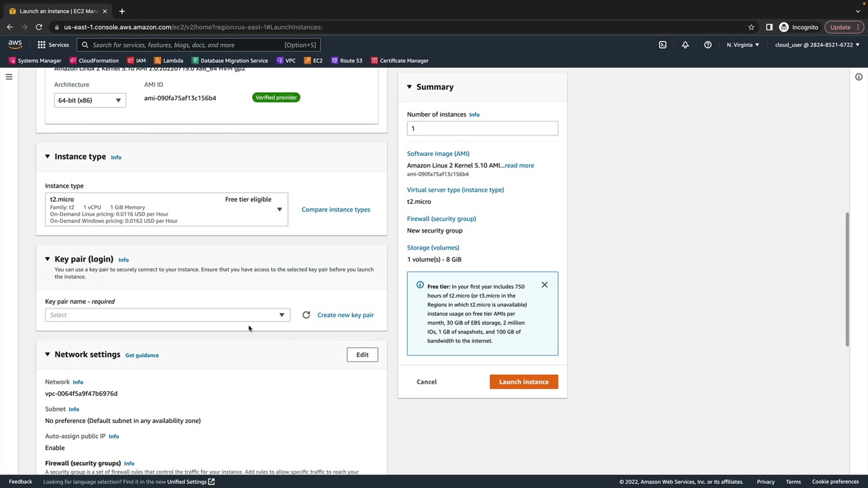Open Info link beside Instance type heading
The image size is (868, 488).
[x=116, y=157]
